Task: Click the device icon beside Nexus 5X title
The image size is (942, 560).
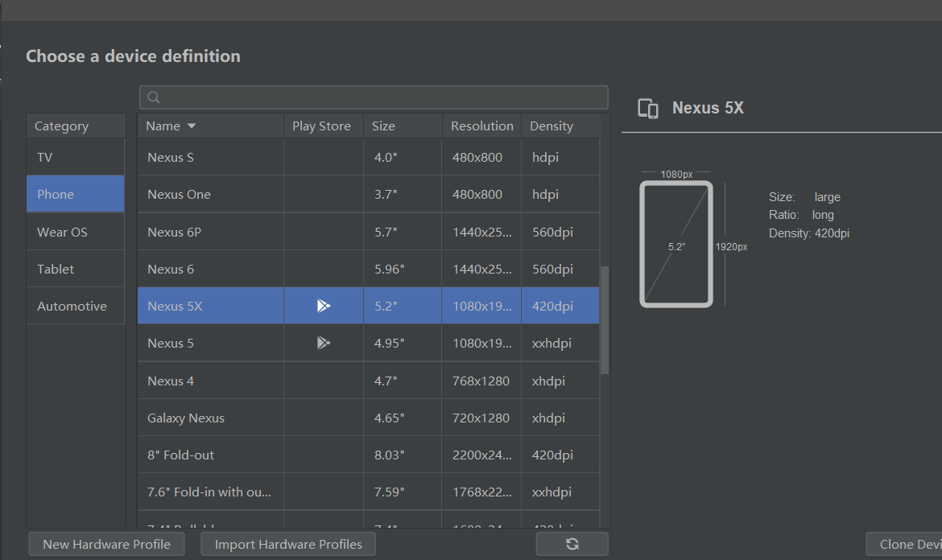Action: (x=647, y=109)
